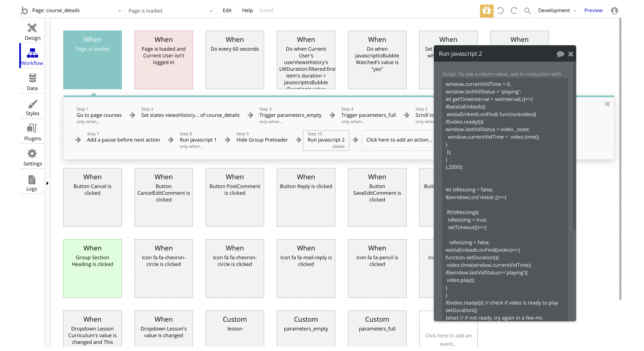644x351 pixels.
Task: Open the comment bubble in Run javascript 2
Action: [x=560, y=54]
